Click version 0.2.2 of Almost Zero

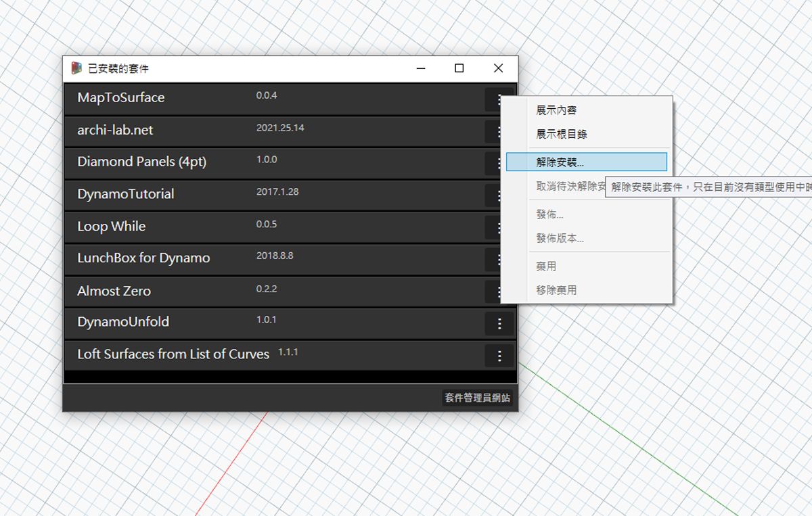(267, 289)
